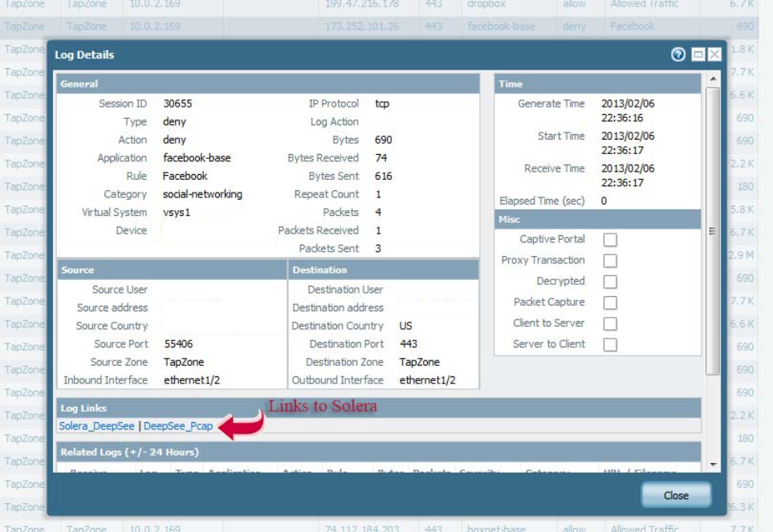Enable the Captive Portal checkbox
The width and height of the screenshot is (773, 532).
click(x=610, y=240)
